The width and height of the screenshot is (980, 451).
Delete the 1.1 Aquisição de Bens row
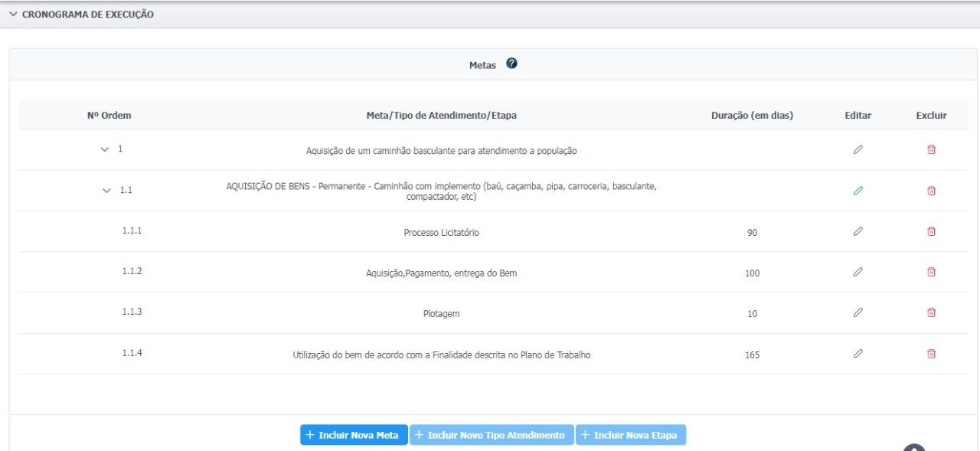pos(931,191)
